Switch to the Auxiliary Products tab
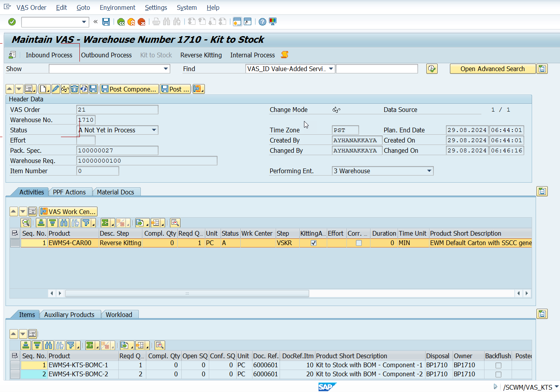The image size is (560, 392). click(x=69, y=315)
